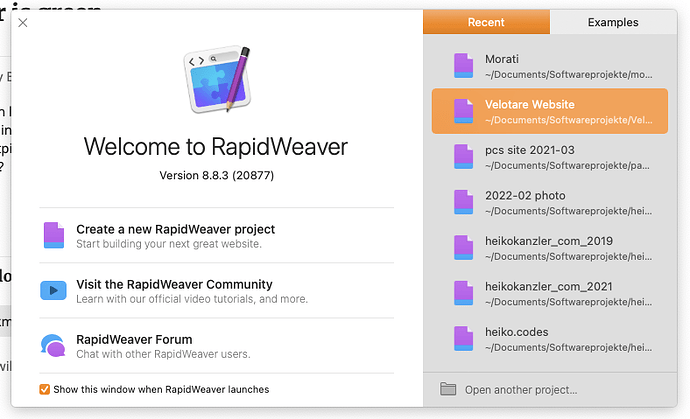The height and width of the screenshot is (419, 690).
Task: Click the path ending in pa...
Action: click(x=567, y=166)
